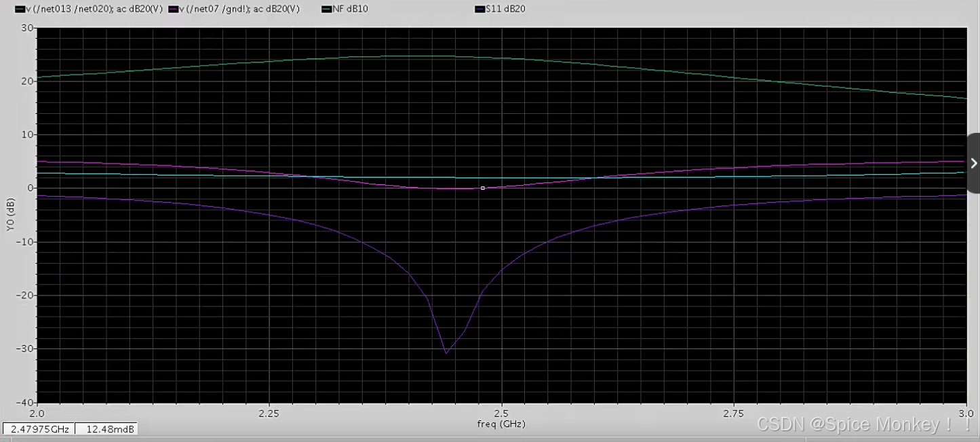
Task: Click the 3.0 tick label on the x-axis
Action: point(966,414)
